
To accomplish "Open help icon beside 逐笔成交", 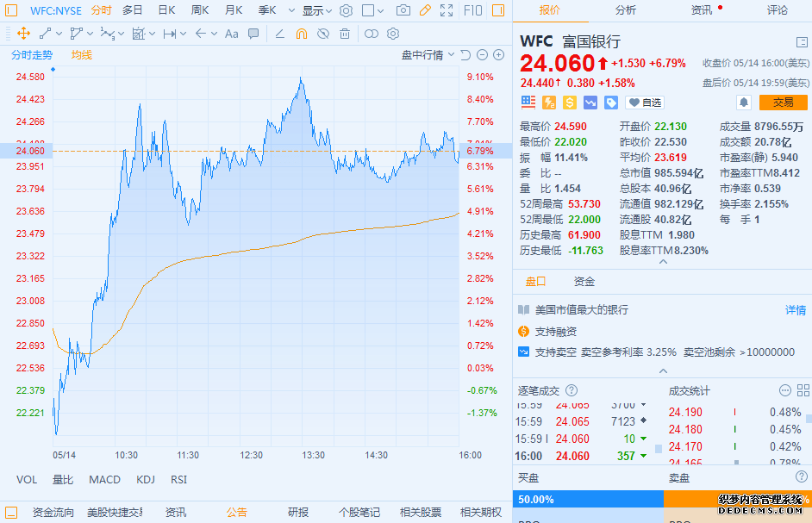I will click(x=572, y=390).
